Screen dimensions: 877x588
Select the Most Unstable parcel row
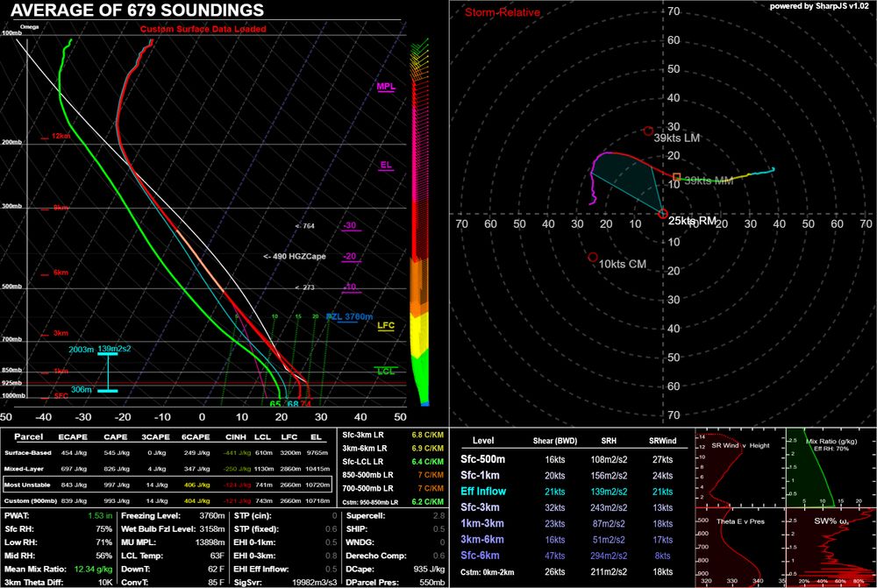(168, 485)
